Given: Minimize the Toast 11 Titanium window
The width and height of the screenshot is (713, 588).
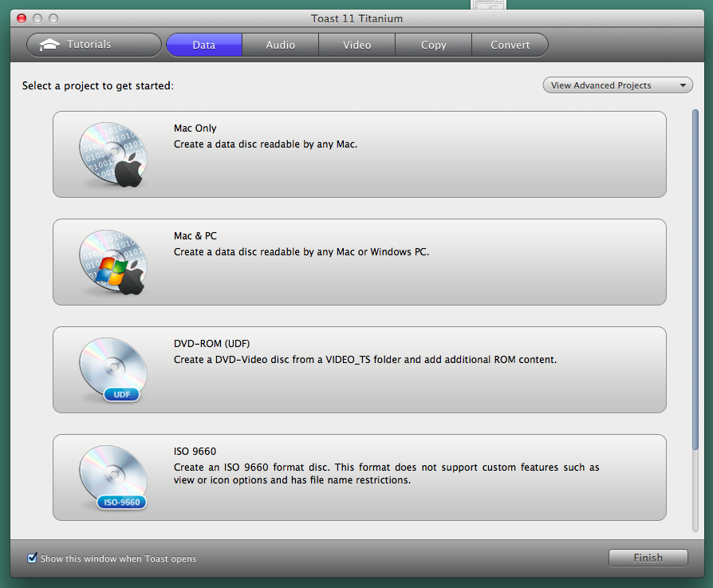Looking at the screenshot, I should click(37, 18).
